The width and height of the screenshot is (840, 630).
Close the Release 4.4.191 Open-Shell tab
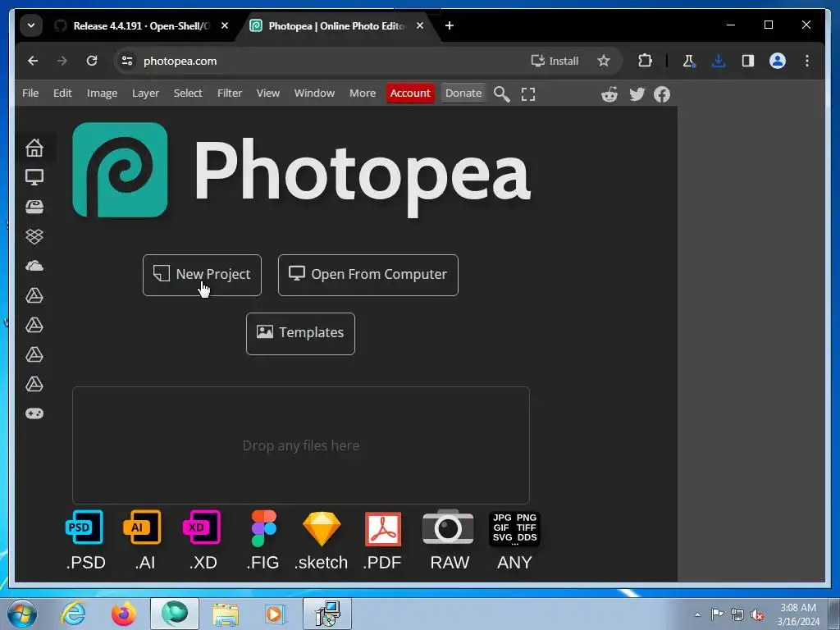click(x=225, y=25)
